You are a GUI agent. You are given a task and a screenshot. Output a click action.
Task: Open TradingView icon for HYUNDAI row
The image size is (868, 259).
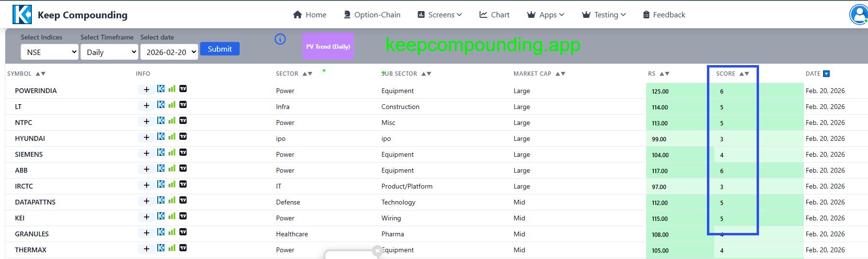tap(183, 136)
